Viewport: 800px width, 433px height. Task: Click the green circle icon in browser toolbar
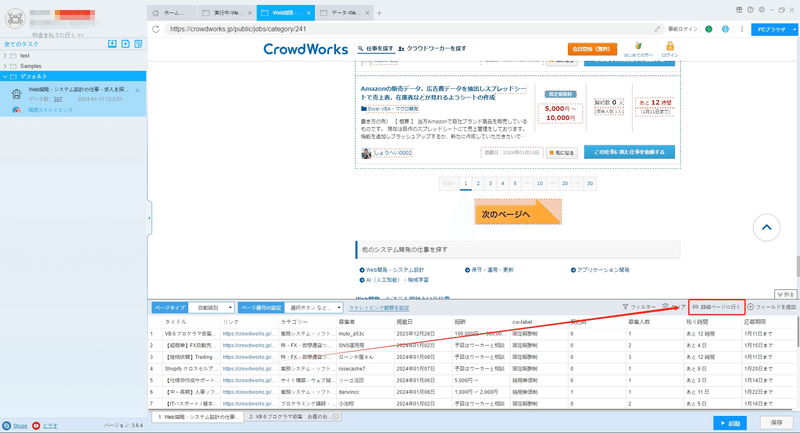[709, 29]
